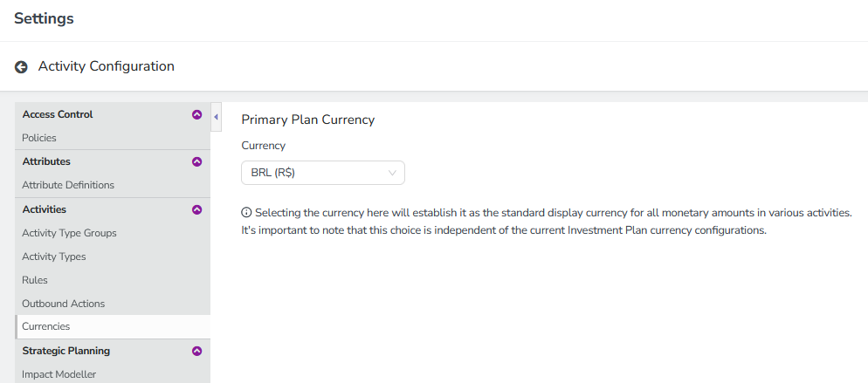Open Activity Type Groups page

69,233
